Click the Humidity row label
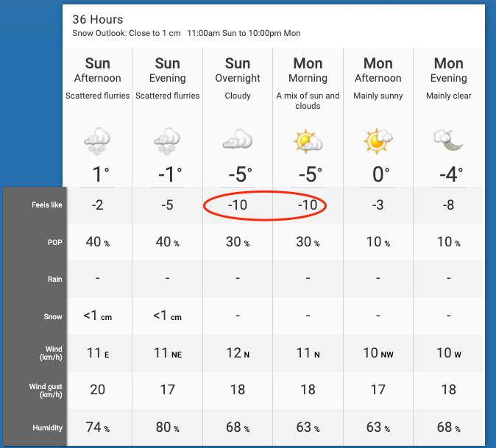Screen dimensions: 496x448 pos(47,427)
